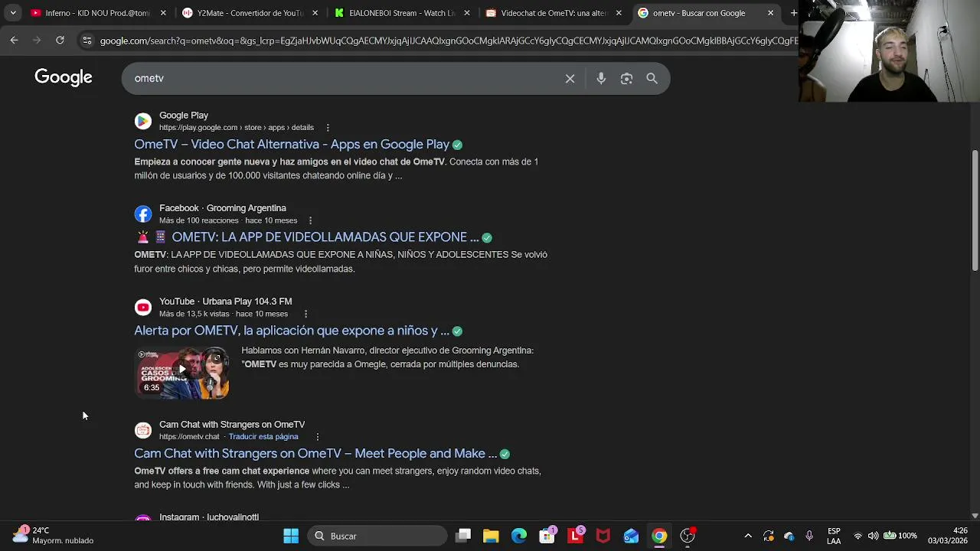Open Microsoft Store taskbar icon
Image resolution: width=980 pixels, height=551 pixels.
547,536
